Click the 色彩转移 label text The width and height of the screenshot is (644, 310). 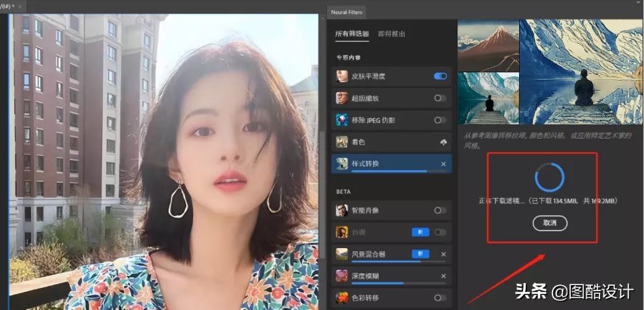[x=365, y=298]
